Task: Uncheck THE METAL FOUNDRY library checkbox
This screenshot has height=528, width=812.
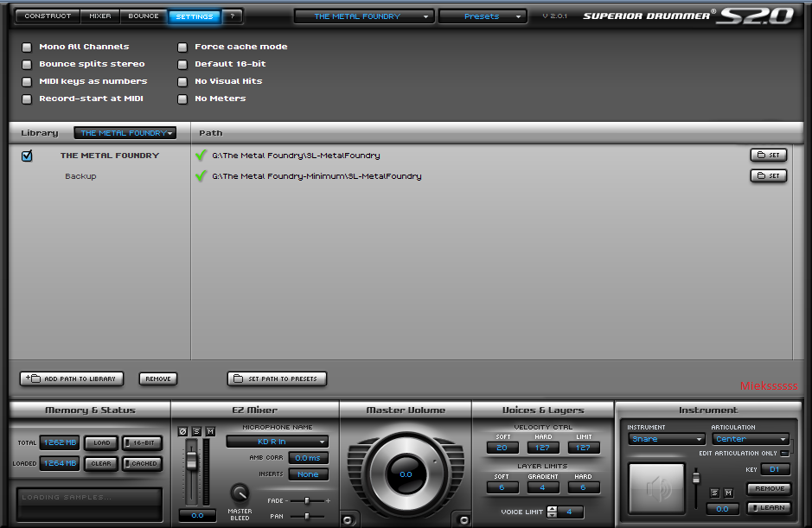Action: coord(27,156)
